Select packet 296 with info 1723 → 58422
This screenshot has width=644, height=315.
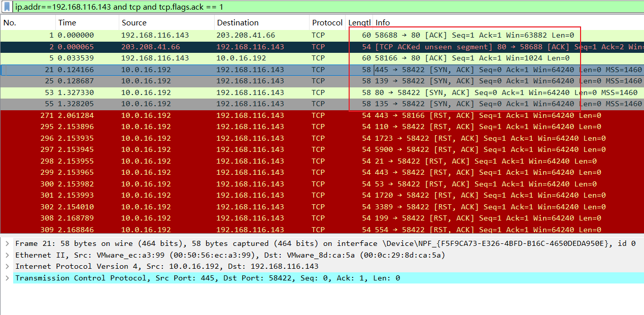[x=322, y=138]
